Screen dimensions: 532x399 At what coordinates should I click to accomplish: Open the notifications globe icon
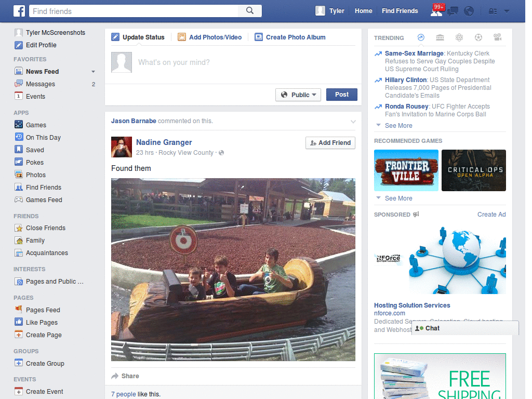click(469, 11)
